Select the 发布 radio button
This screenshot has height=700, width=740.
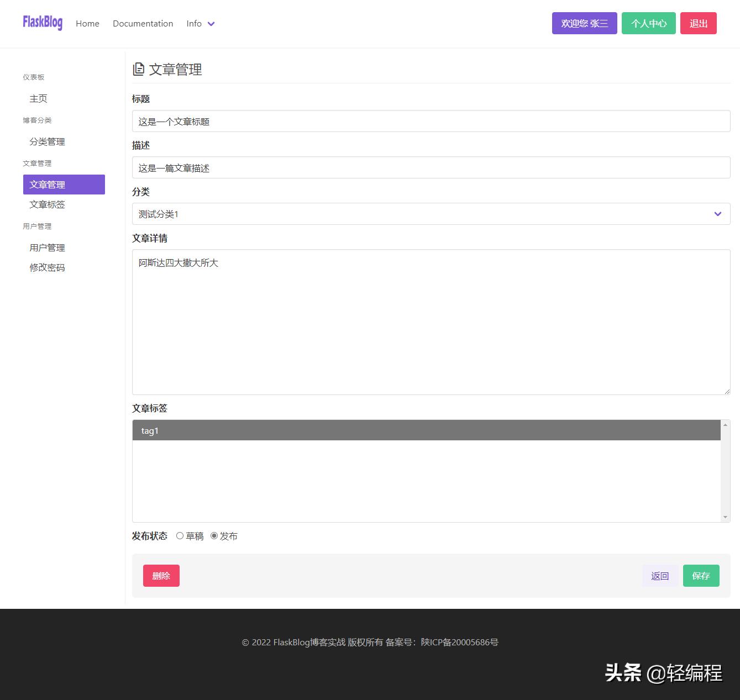pos(214,535)
